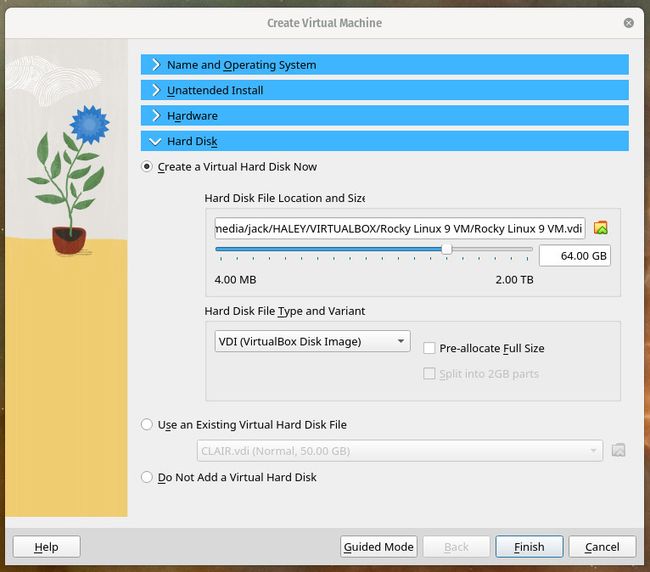Open Help for this dialog

click(x=46, y=547)
